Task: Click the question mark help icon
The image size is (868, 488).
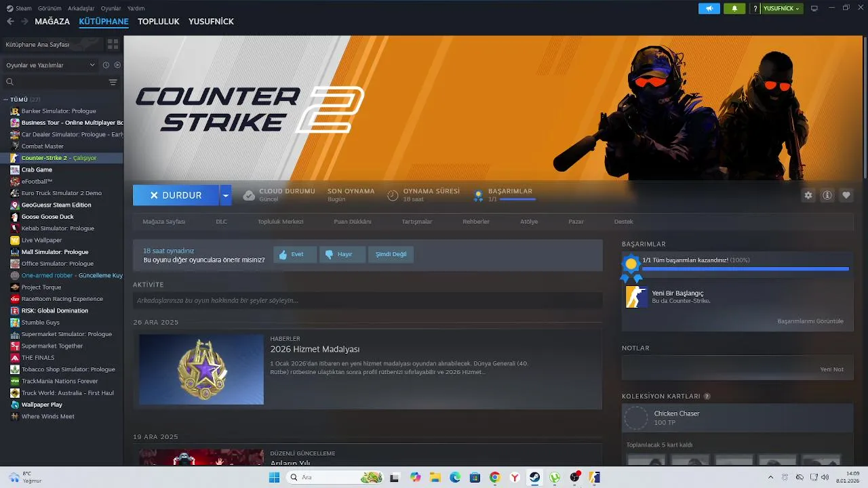Action: 755,8
